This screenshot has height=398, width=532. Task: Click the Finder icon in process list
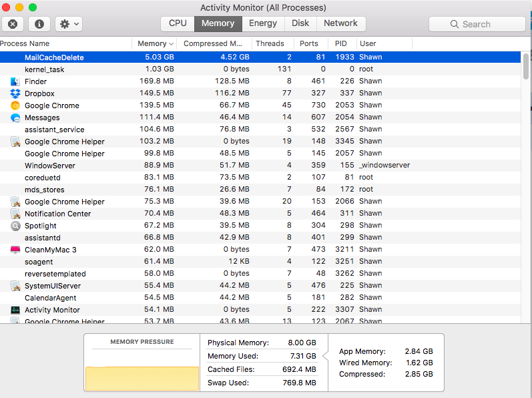pyautogui.click(x=15, y=81)
